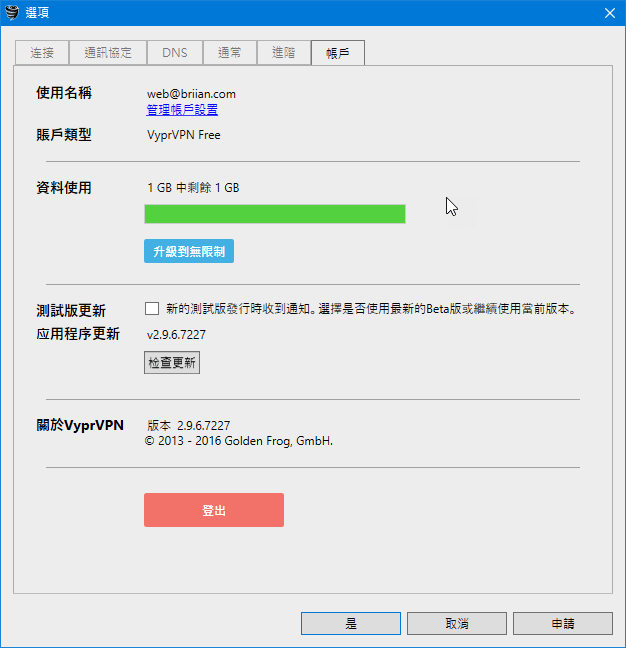Click the VyprVPN Free account type text

[x=184, y=135]
